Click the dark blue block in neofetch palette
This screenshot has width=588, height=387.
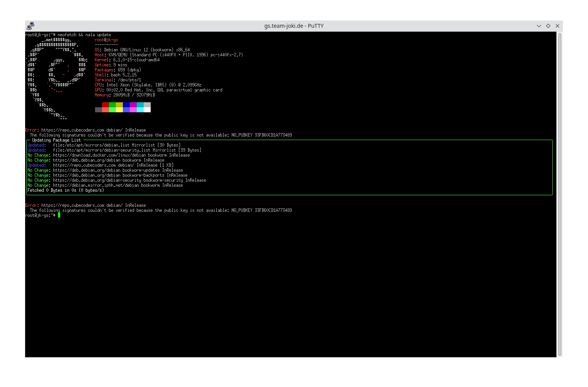coord(126,105)
